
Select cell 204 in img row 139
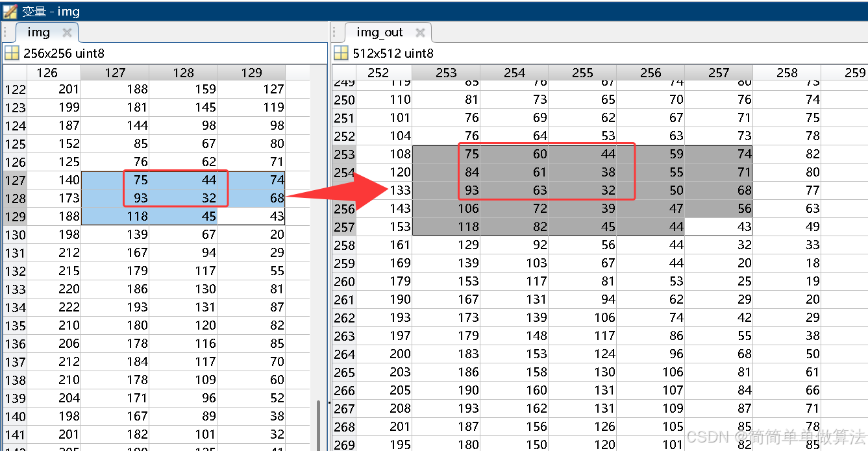[x=55, y=398]
